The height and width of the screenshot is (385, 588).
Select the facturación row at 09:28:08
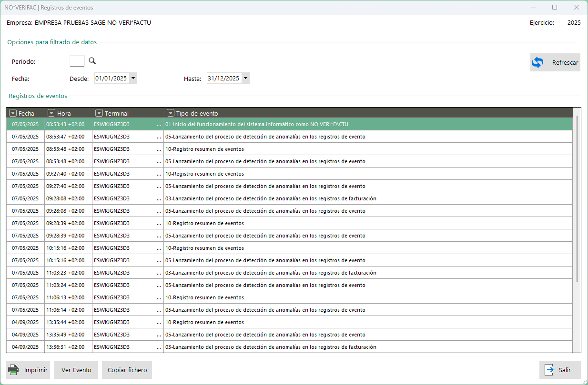coord(289,198)
